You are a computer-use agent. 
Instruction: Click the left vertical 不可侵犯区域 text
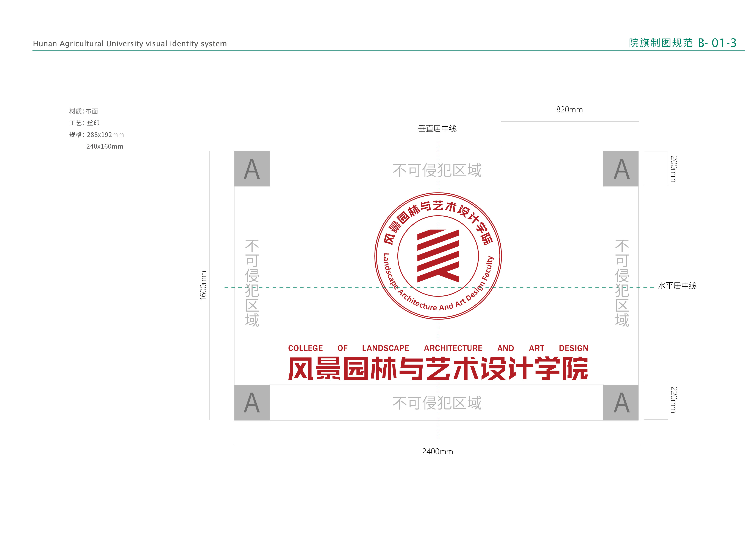[252, 283]
